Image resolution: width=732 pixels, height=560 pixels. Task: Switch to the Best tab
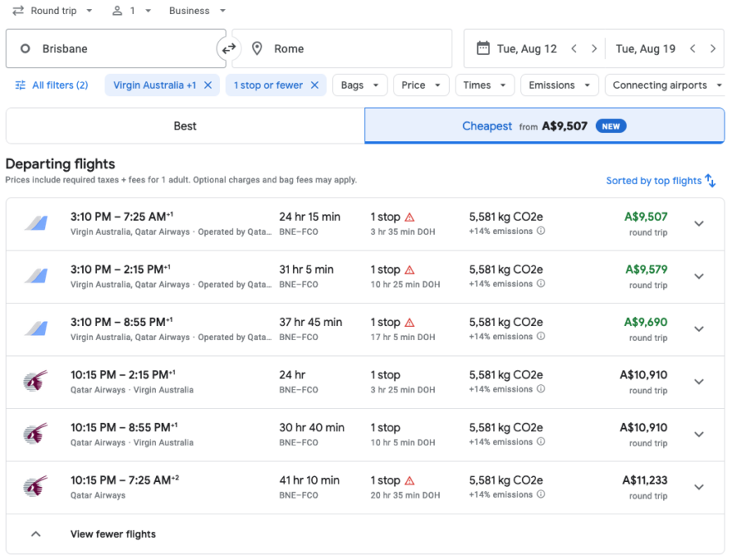(x=185, y=126)
